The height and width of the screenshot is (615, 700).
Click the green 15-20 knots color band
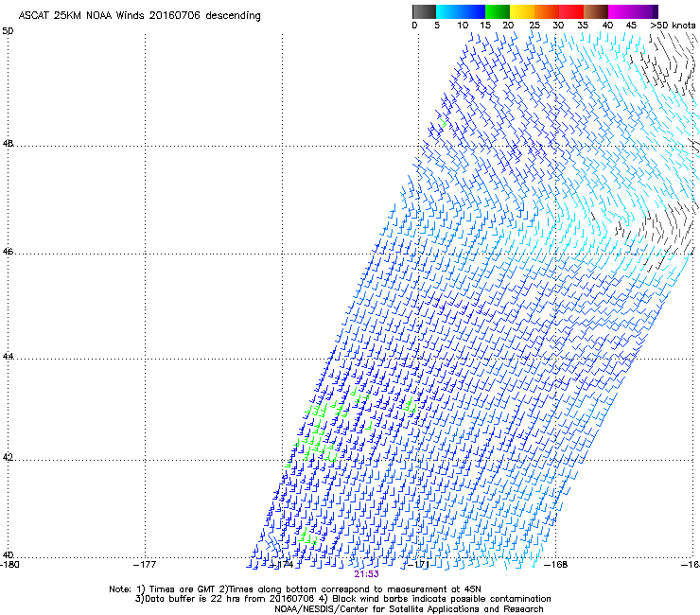point(498,11)
